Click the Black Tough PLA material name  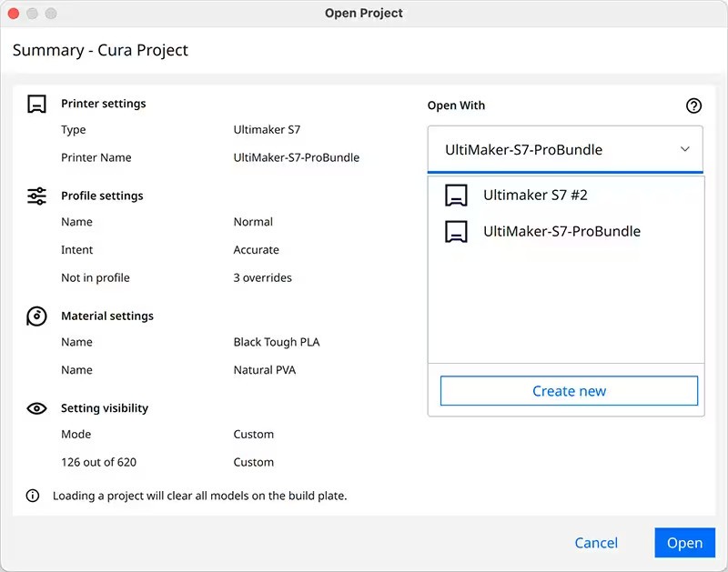[277, 342]
